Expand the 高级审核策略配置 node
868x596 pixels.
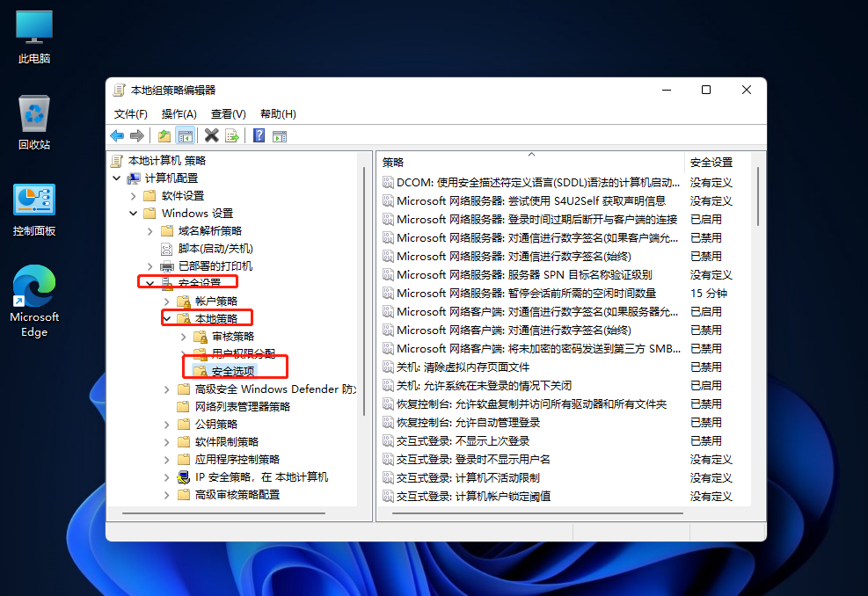pyautogui.click(x=166, y=495)
